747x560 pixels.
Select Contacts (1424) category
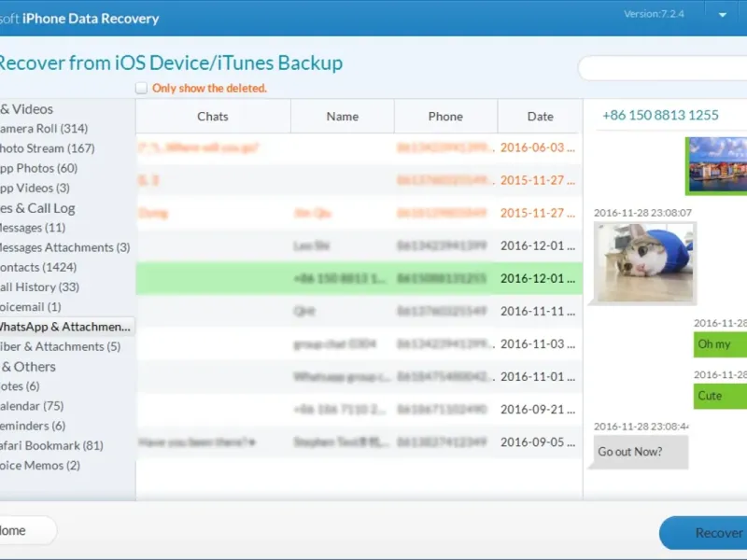pyautogui.click(x=38, y=267)
